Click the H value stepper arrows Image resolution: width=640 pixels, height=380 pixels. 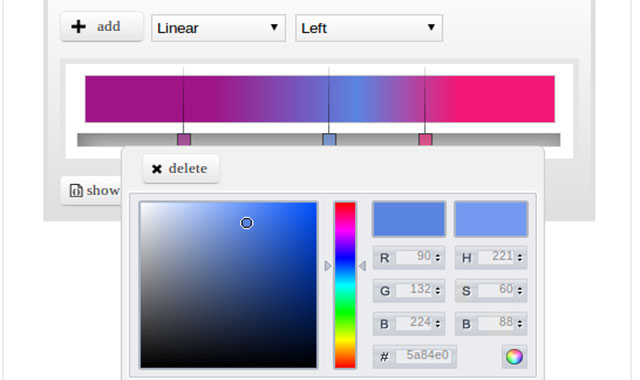[520, 258]
